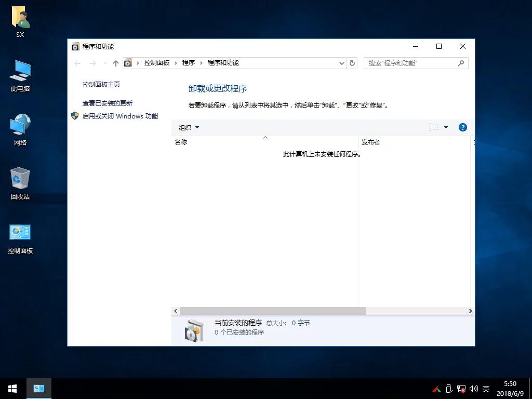This screenshot has width=532, height=399.
Task: Click the Help question mark icon
Action: click(x=462, y=127)
